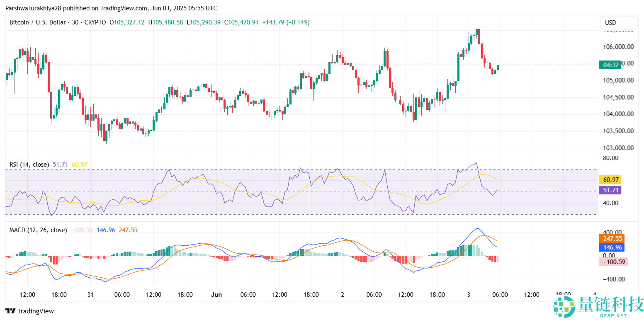Click the 106,000.00 price axis label
The image size is (644, 320).
tap(618, 47)
